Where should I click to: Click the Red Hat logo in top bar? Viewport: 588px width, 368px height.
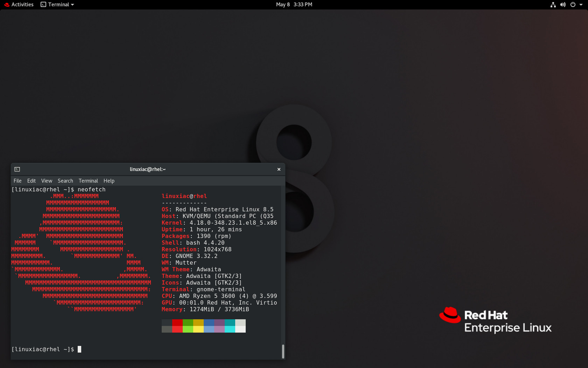click(7, 5)
